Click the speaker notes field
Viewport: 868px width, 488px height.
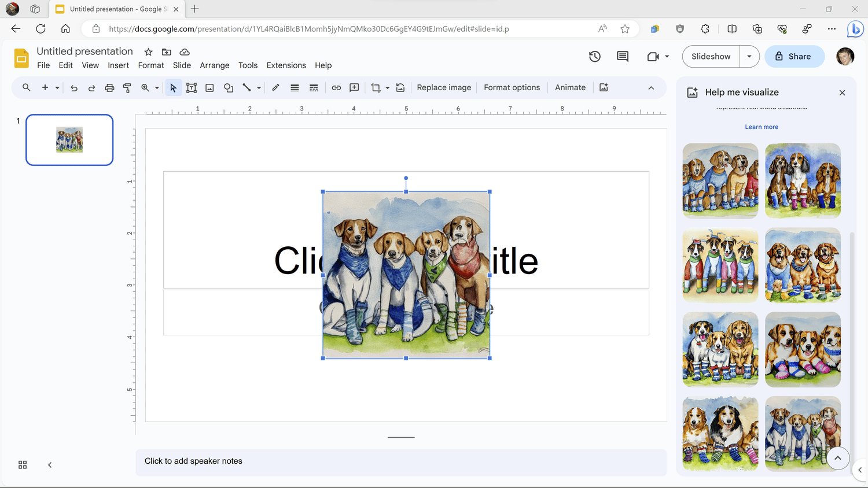(400, 461)
